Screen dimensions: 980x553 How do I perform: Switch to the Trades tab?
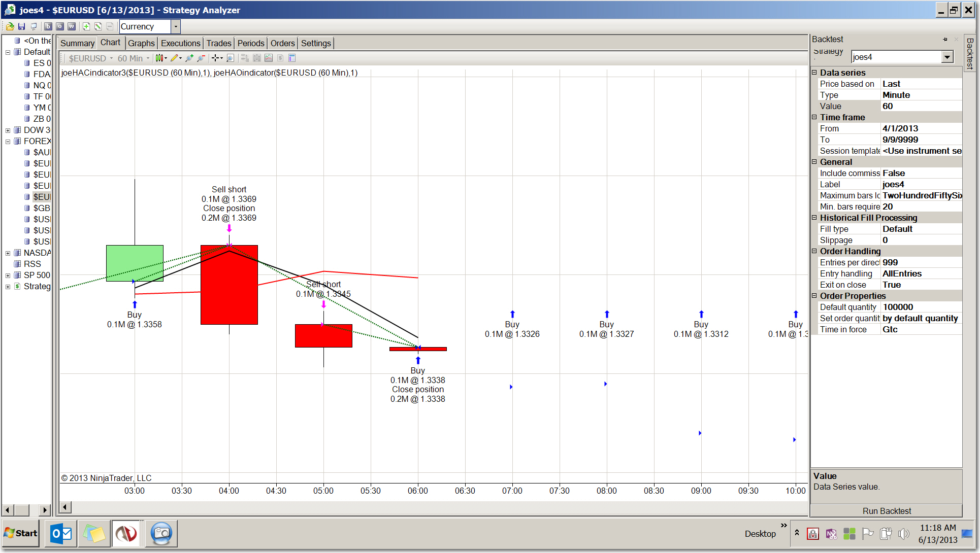(x=218, y=43)
